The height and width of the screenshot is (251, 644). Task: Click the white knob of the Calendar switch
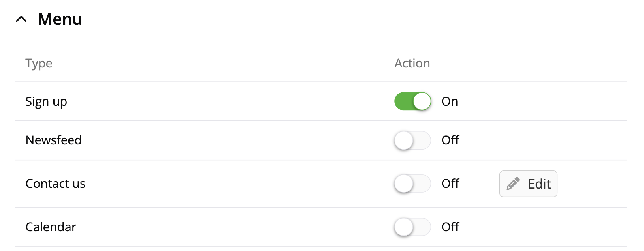tap(404, 227)
